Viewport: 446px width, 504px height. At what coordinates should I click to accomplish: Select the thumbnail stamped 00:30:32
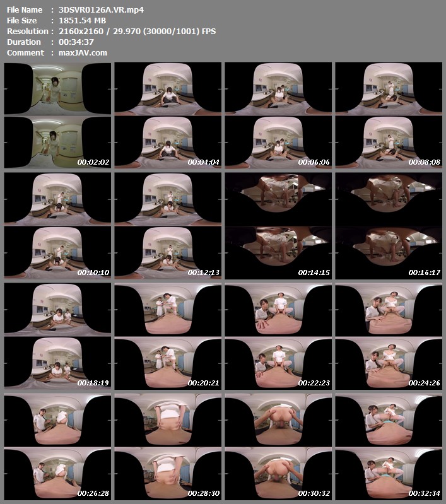tap(278, 447)
